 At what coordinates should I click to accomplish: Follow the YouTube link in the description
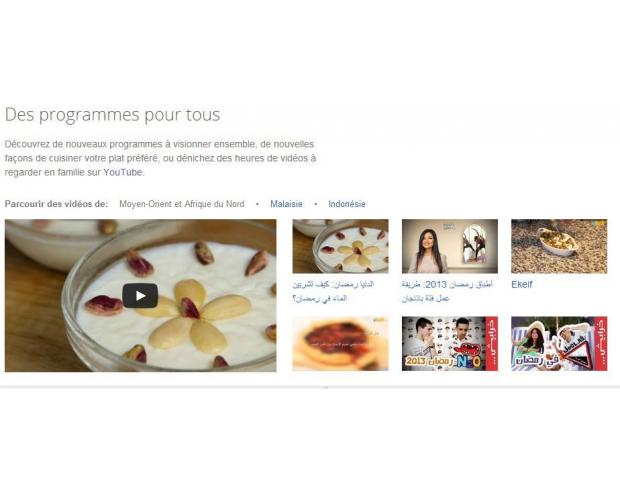123,172
